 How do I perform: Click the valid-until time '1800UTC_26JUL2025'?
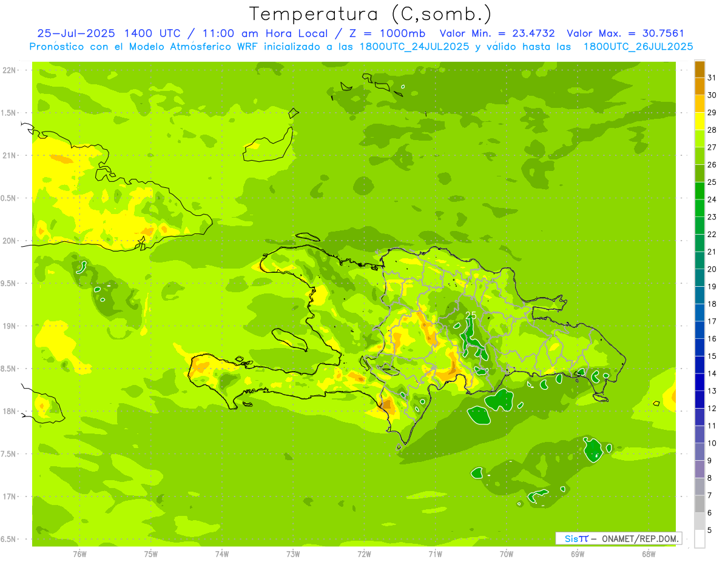(638, 47)
